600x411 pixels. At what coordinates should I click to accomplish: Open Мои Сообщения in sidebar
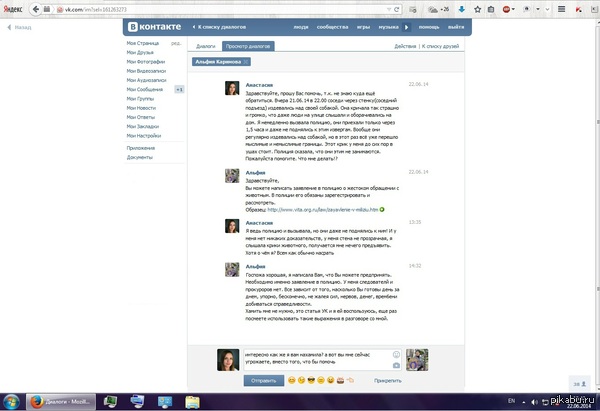tap(145, 89)
